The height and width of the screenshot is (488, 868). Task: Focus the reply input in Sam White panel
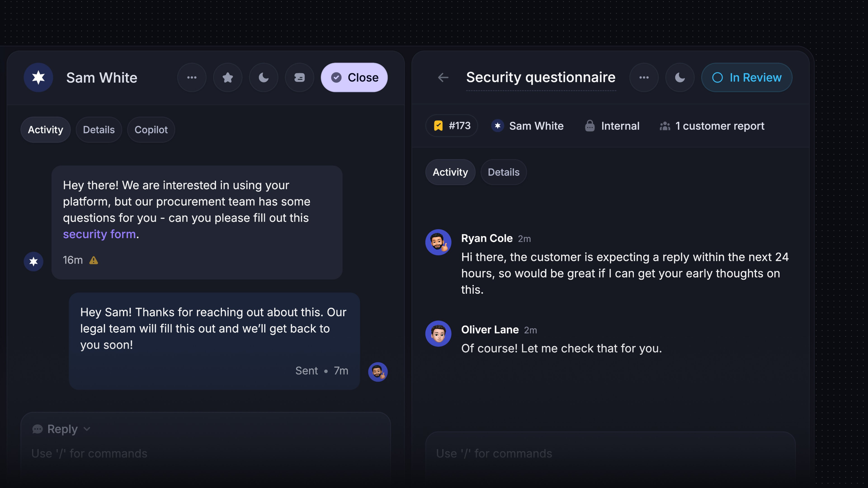(206, 454)
